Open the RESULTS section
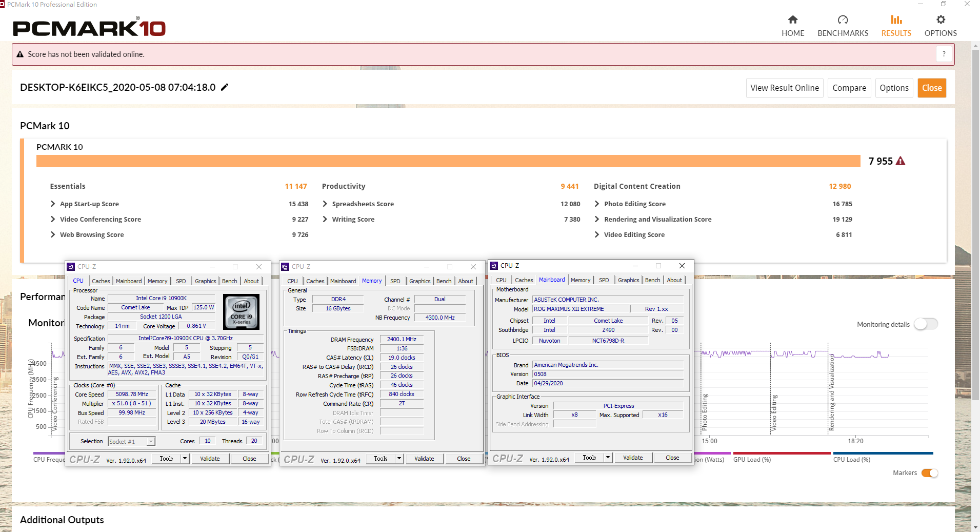This screenshot has width=980, height=532. (896, 26)
